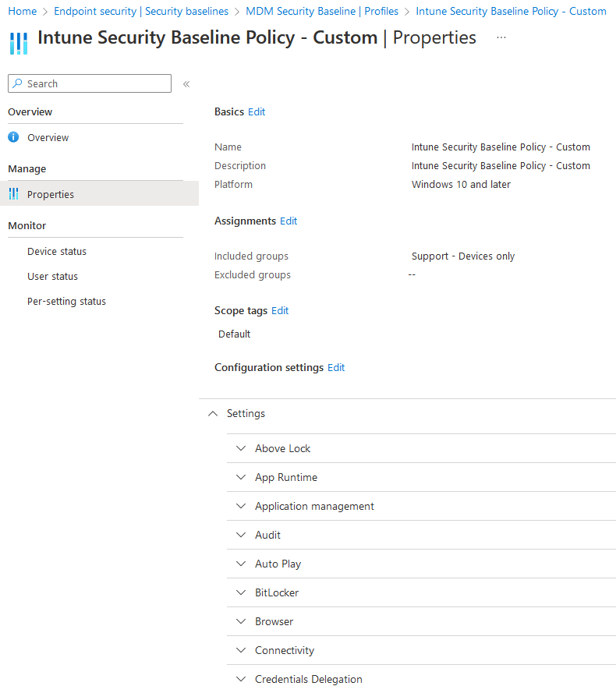Click the 'Support - Devices only' group value
Viewport: 616px width, 693px height.
click(x=463, y=256)
